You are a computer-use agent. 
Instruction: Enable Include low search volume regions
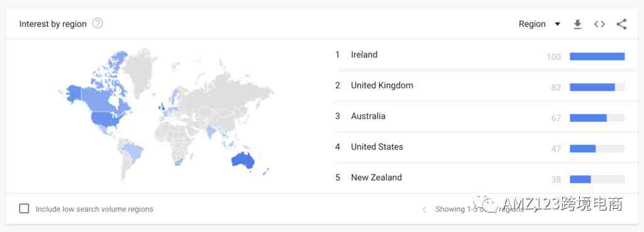25,209
